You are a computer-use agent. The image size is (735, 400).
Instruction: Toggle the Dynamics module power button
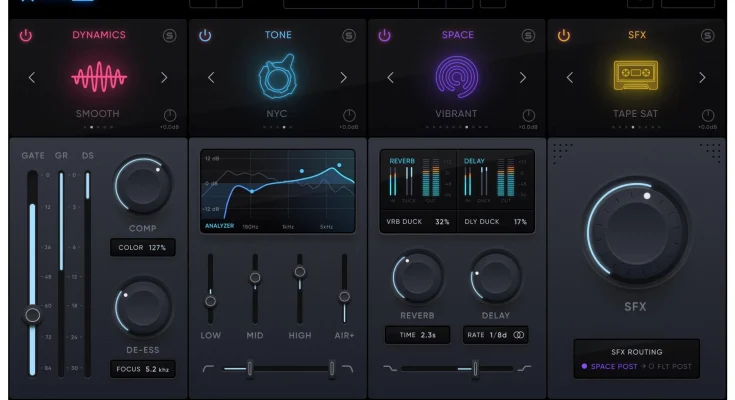pyautogui.click(x=26, y=36)
